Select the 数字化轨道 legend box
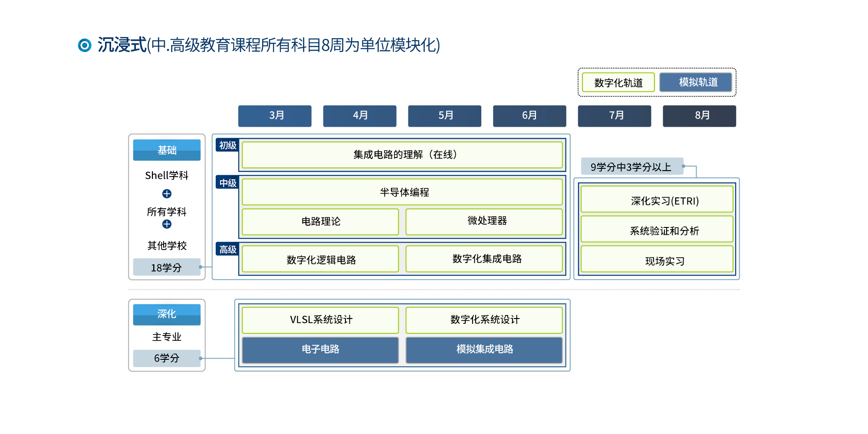 618,82
